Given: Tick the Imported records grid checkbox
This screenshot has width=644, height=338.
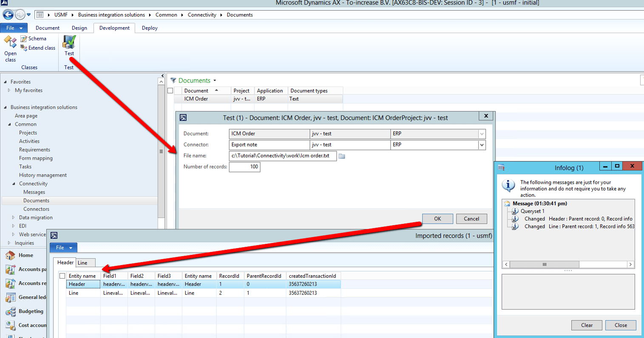Looking at the screenshot, I should point(62,276).
